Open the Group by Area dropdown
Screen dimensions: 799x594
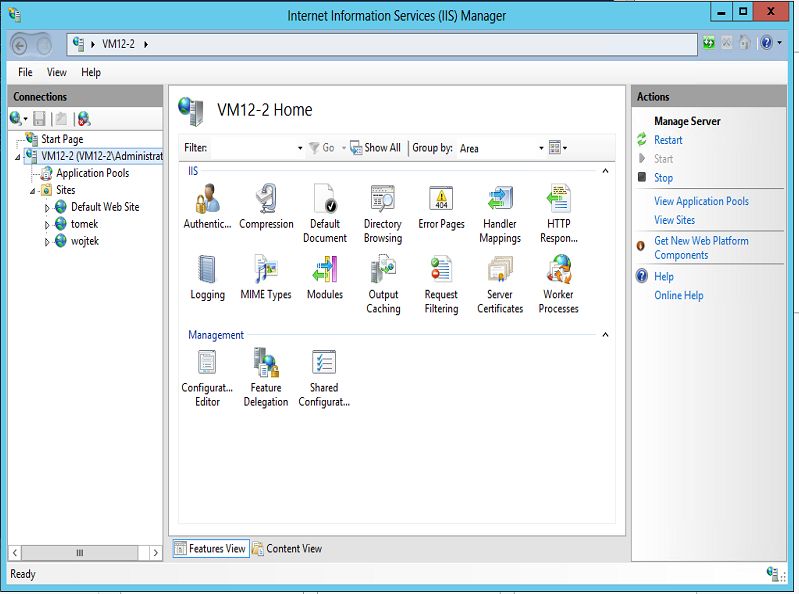[541, 148]
